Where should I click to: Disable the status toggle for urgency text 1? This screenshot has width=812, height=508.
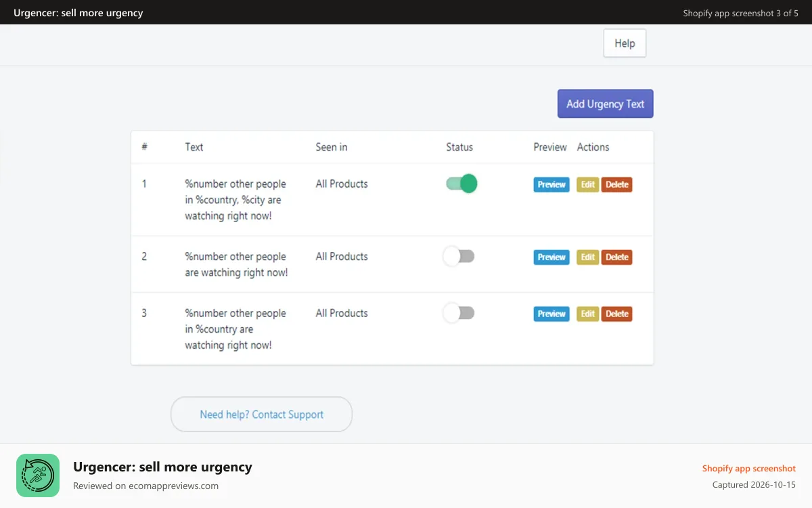pos(461,184)
